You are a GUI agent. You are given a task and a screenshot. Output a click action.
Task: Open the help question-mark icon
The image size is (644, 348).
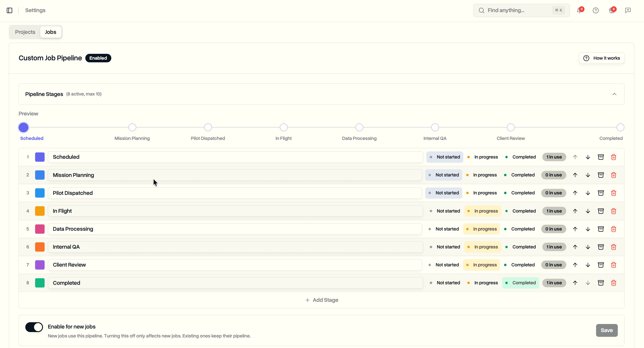coord(596,10)
